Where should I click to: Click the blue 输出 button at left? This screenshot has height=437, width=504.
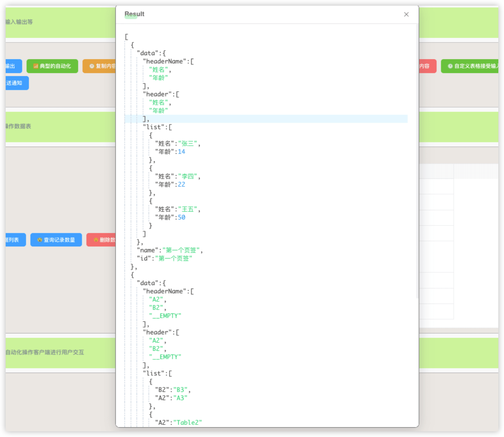point(13,66)
